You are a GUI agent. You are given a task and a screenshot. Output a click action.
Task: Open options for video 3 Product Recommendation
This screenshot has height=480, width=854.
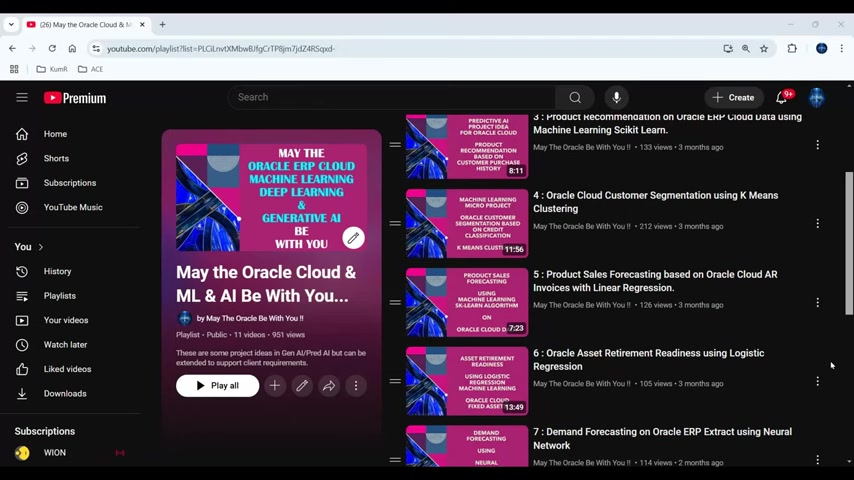[x=818, y=145]
